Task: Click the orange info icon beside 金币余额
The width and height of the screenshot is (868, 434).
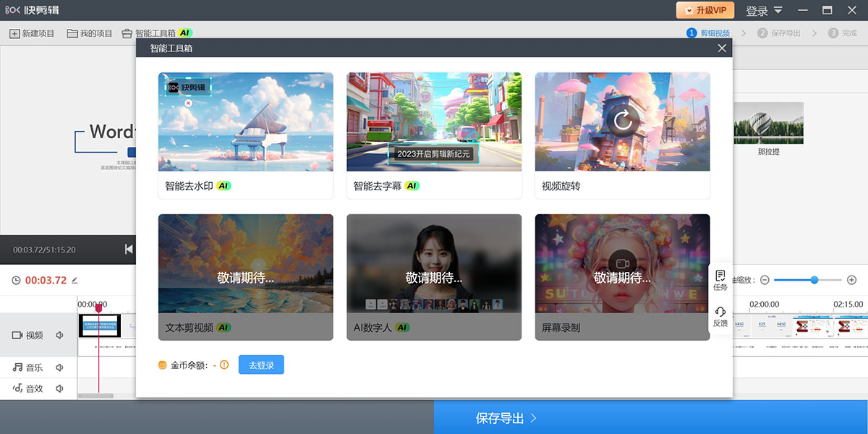Action: coord(224,365)
